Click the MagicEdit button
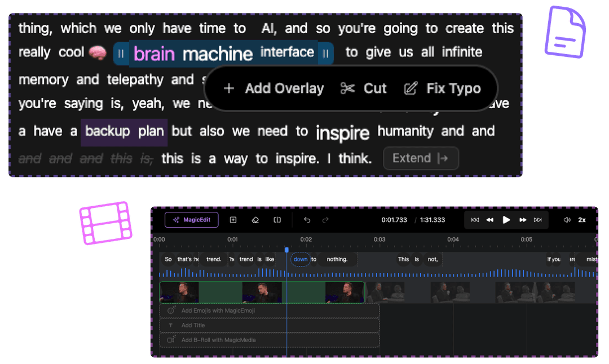The width and height of the screenshot is (609, 364). coord(191,220)
